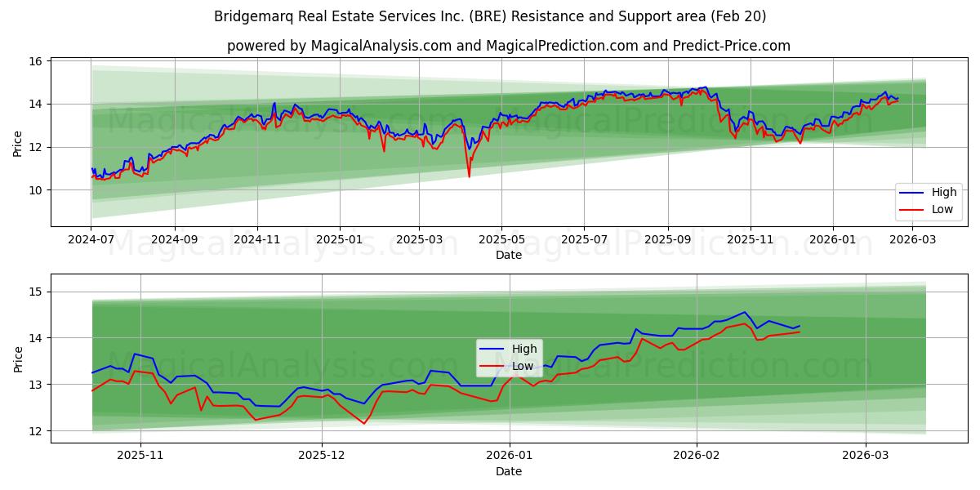Click the '2025-09' tick label on top chart
Screen dimensions: 980x490
pyautogui.click(x=668, y=240)
